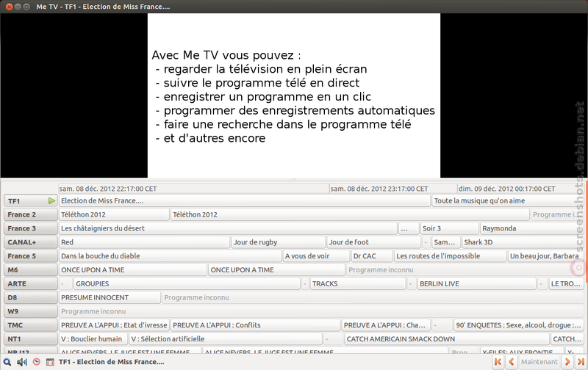
Task: Select 'Dr CAC' programme
Action: click(372, 256)
